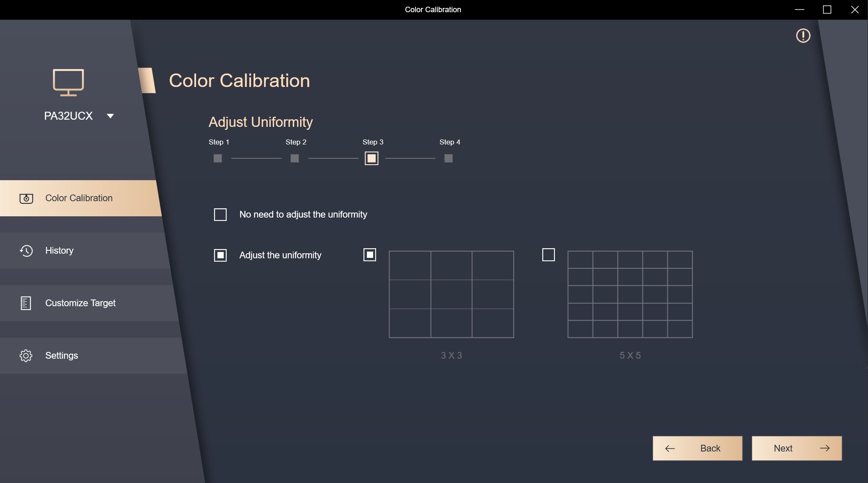Click the 3 X 3 grid preview

coord(451,294)
